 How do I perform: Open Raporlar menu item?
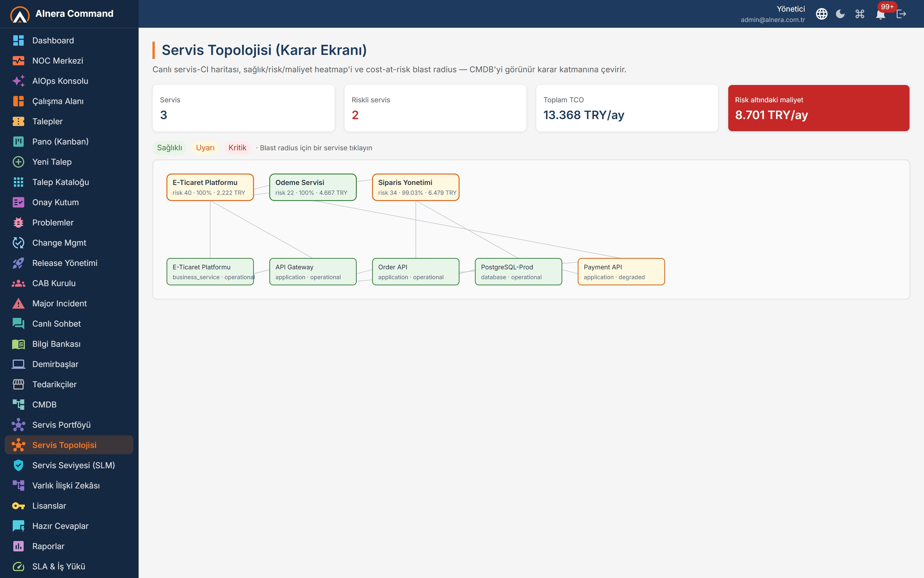(69, 546)
